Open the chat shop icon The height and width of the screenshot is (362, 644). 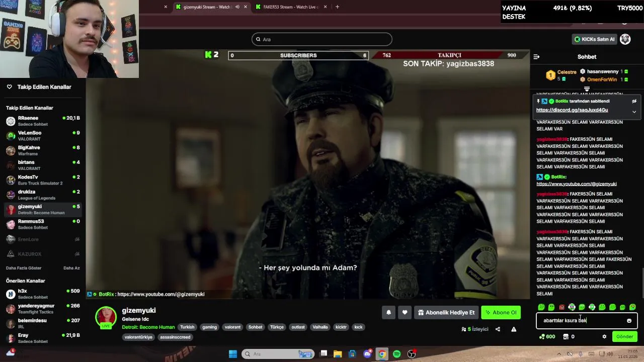[x=566, y=337]
